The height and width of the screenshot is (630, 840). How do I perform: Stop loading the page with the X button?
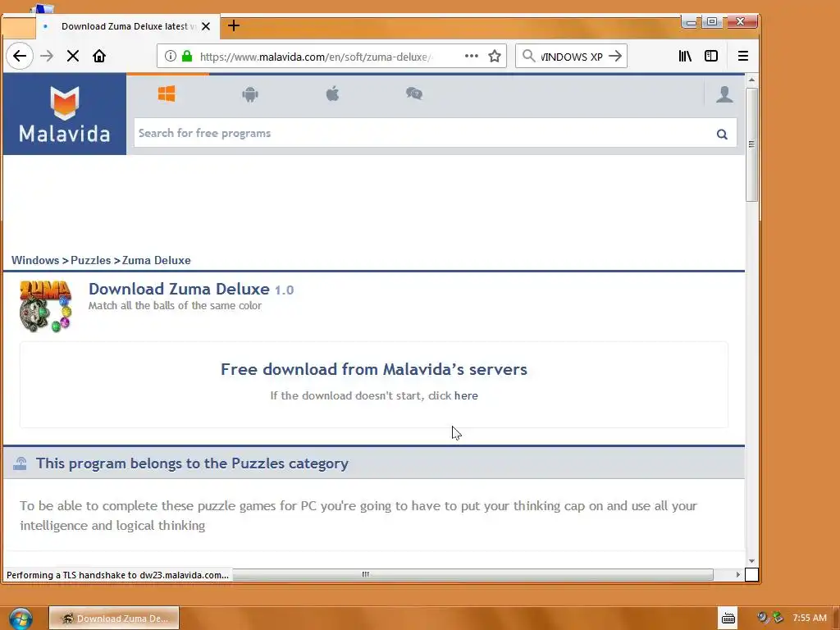coord(73,56)
